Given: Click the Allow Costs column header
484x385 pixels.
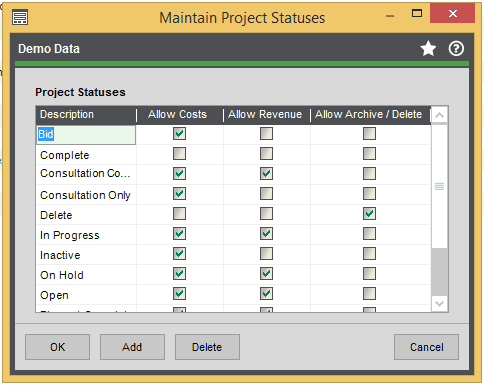Looking at the screenshot, I should pos(180,115).
